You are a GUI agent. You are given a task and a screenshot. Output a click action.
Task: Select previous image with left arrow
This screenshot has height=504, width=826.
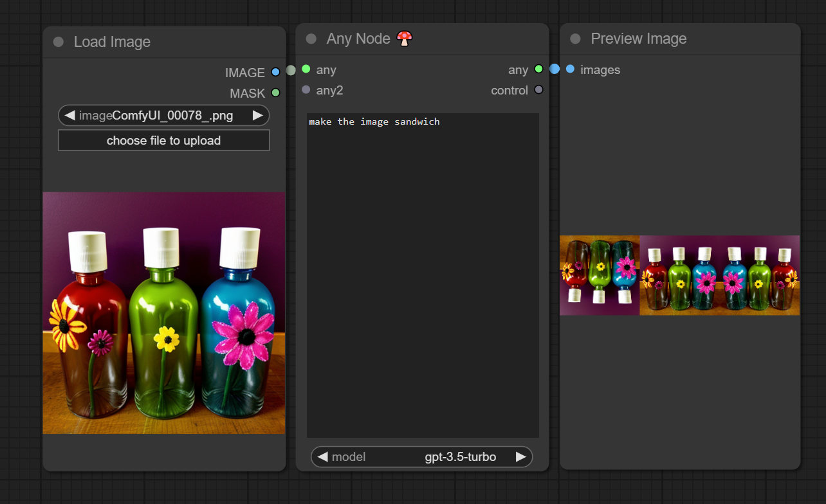click(68, 116)
